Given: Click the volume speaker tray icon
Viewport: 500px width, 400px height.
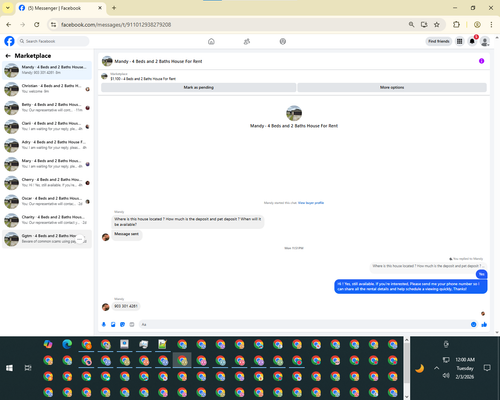Looking at the screenshot, I should click(446, 376).
